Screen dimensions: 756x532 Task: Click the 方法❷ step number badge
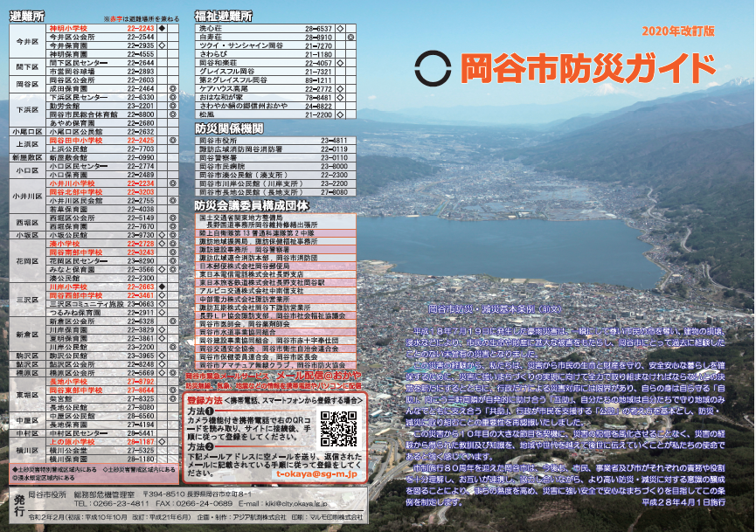[x=210, y=446]
